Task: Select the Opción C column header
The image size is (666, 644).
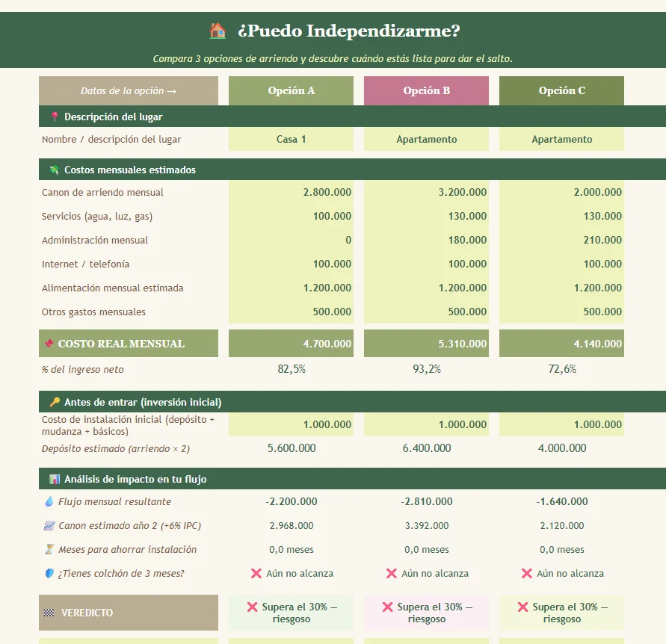Action: (561, 90)
